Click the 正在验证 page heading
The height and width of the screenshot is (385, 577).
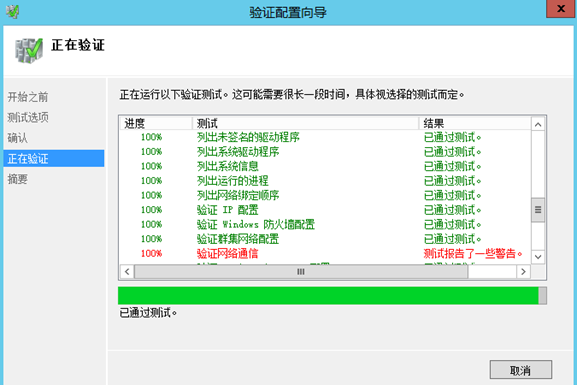(x=78, y=45)
